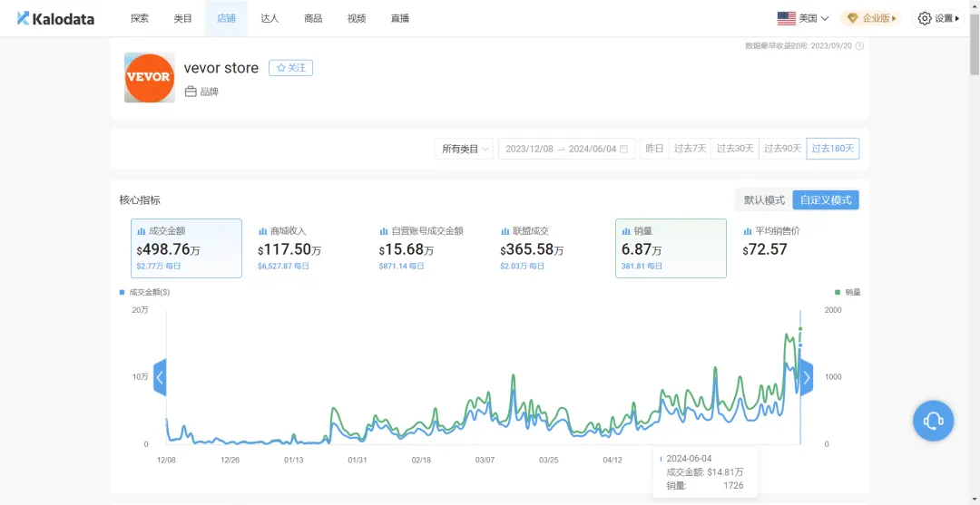Click the settings gear icon

(x=925, y=18)
